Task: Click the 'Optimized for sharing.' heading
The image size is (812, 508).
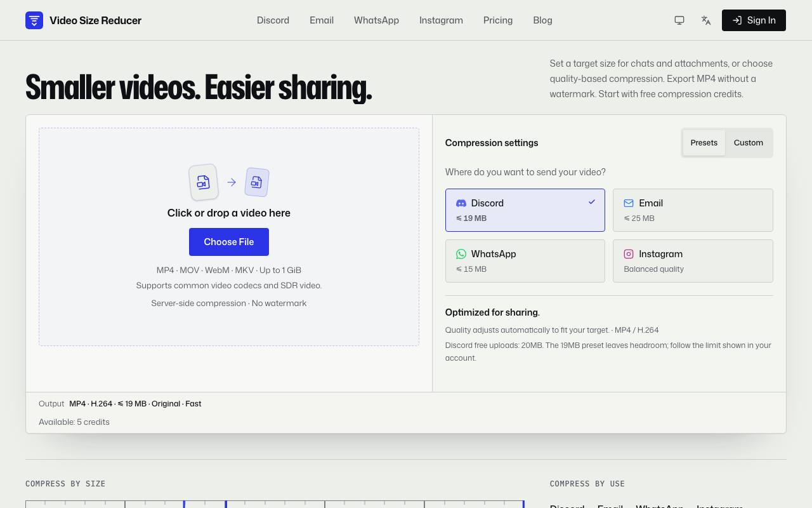Action: tap(492, 312)
